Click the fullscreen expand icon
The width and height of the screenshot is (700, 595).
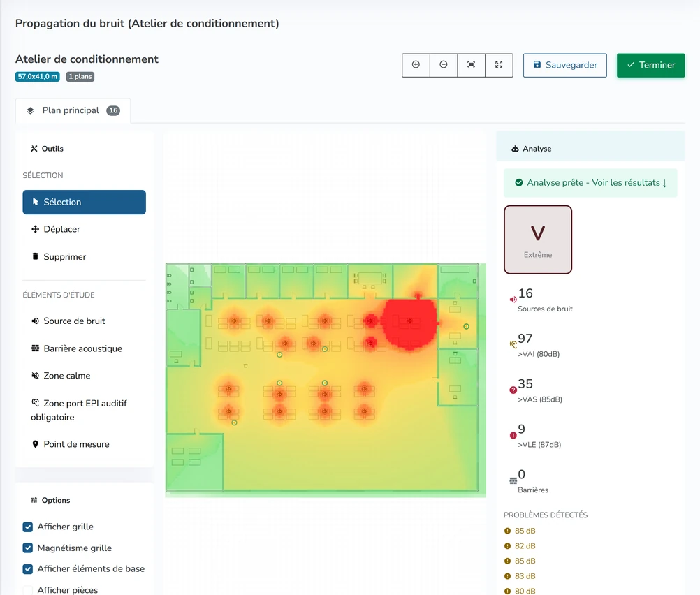(x=499, y=65)
